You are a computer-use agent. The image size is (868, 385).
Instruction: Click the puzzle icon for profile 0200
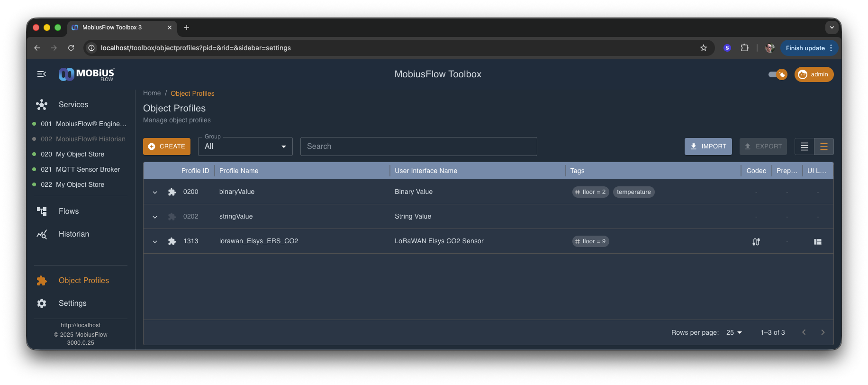click(172, 192)
